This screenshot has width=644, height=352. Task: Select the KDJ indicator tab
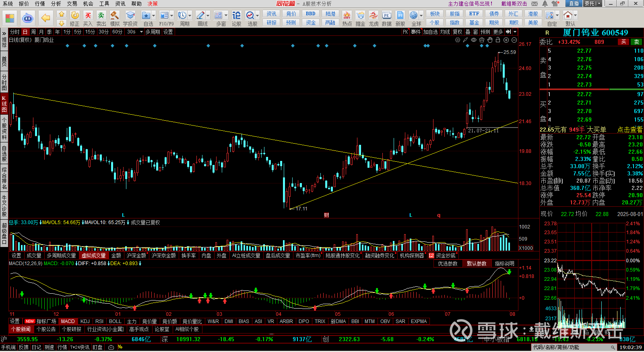click(x=85, y=321)
